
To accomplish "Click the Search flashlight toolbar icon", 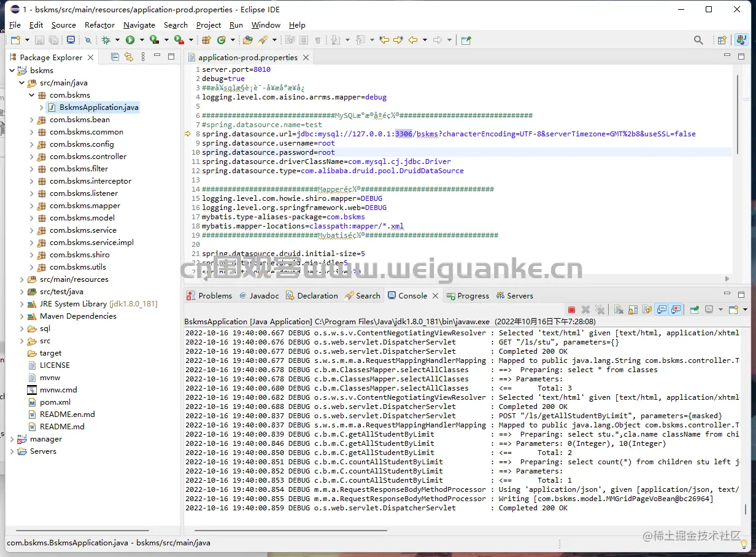I will (x=263, y=40).
